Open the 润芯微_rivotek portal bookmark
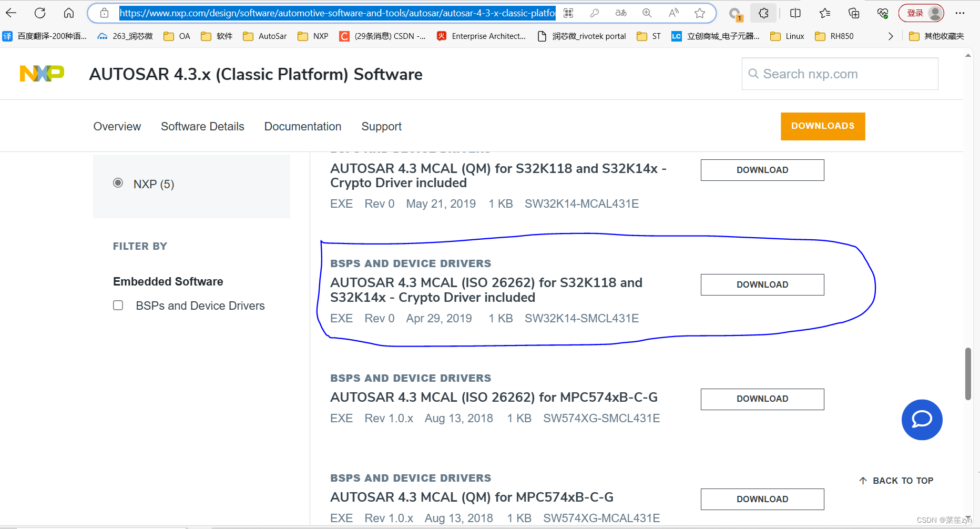The image size is (980, 529). tap(581, 36)
